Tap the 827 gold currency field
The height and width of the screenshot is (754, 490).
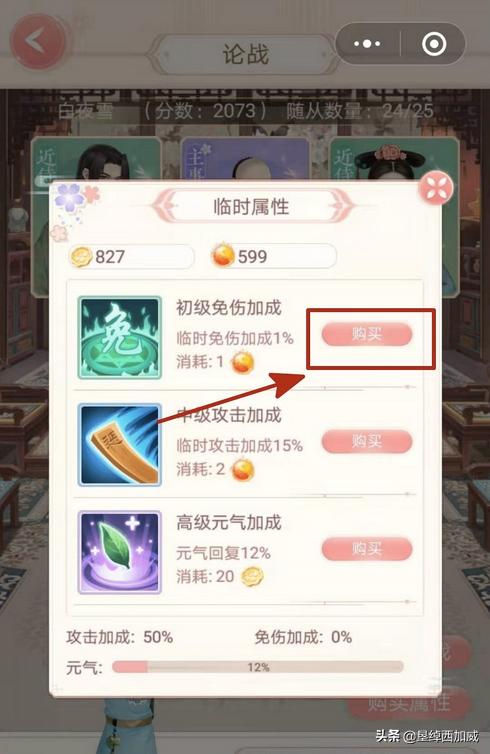[x=131, y=256]
